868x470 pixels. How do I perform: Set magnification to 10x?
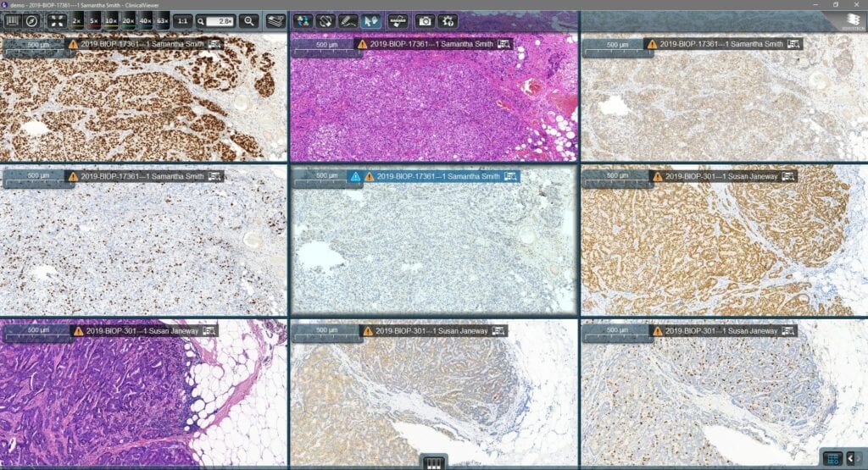pos(111,21)
